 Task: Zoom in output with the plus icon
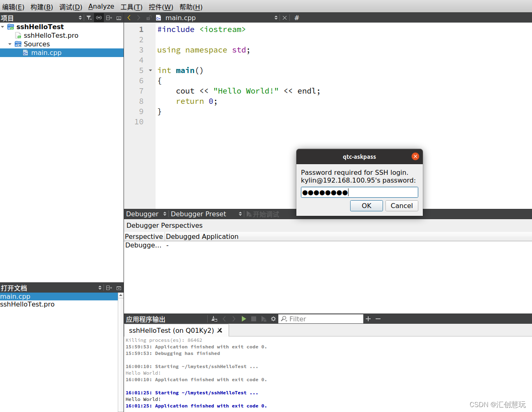point(368,319)
